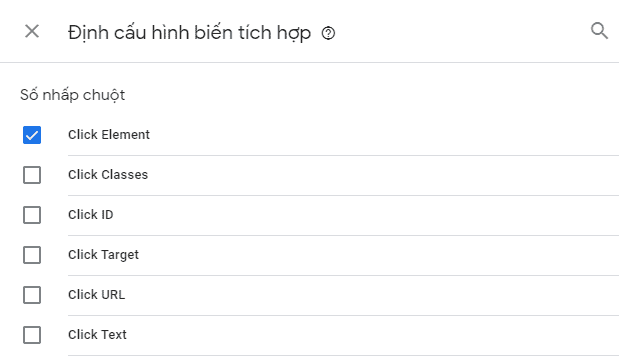619x361 pixels.
Task: Enable the Click Target checkbox
Action: pos(32,255)
